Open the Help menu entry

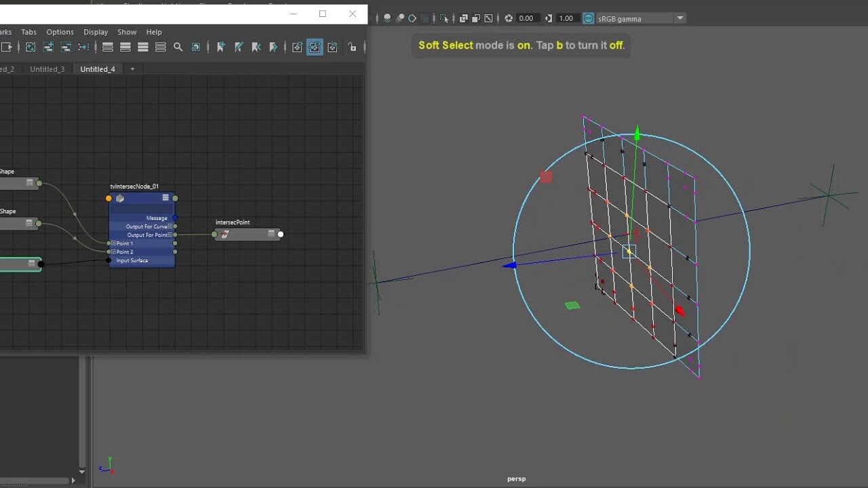(154, 32)
